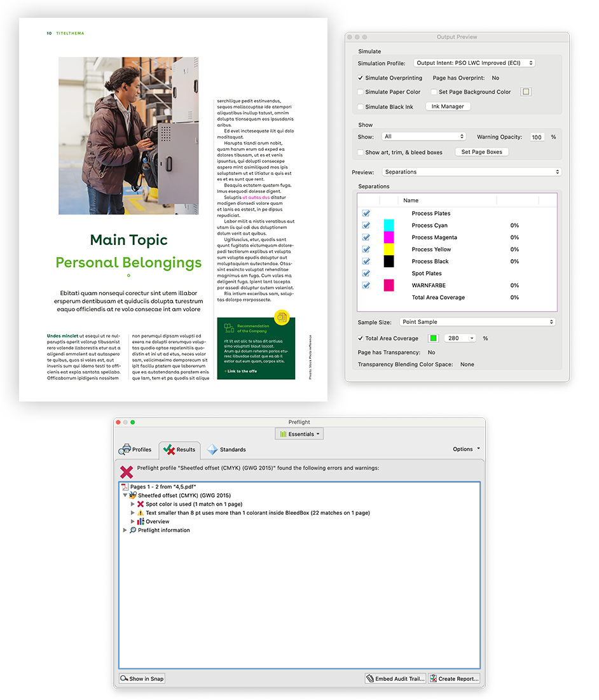Enable Simulate Black Ink

361,107
